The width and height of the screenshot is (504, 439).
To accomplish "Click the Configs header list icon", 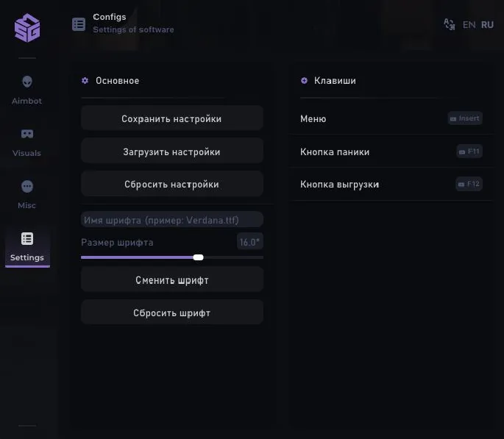I will (x=79, y=24).
